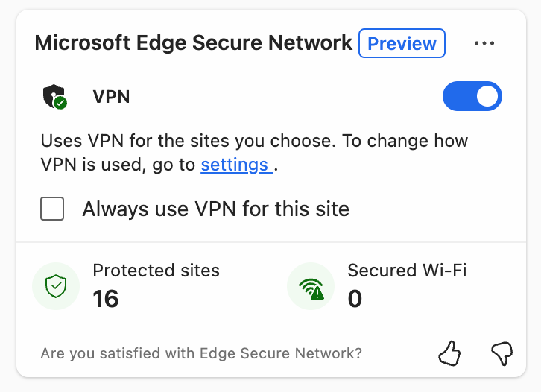Click the satisfaction question text
Image resolution: width=541 pixels, height=392 pixels.
pos(201,353)
